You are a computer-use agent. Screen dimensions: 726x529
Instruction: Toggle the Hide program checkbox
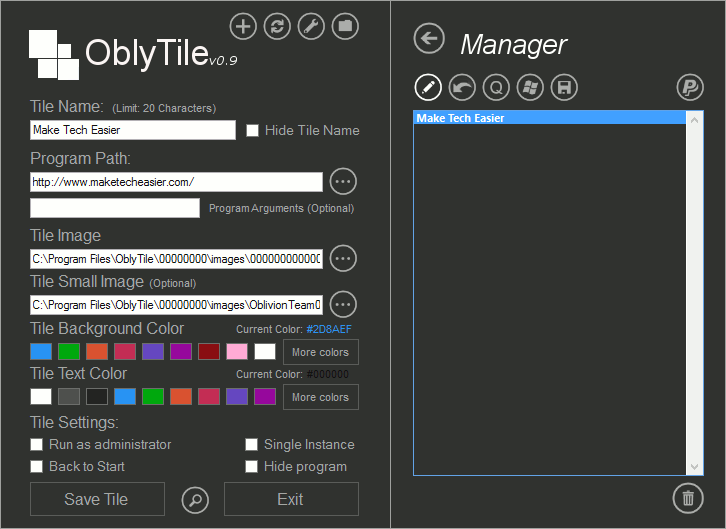pyautogui.click(x=251, y=467)
